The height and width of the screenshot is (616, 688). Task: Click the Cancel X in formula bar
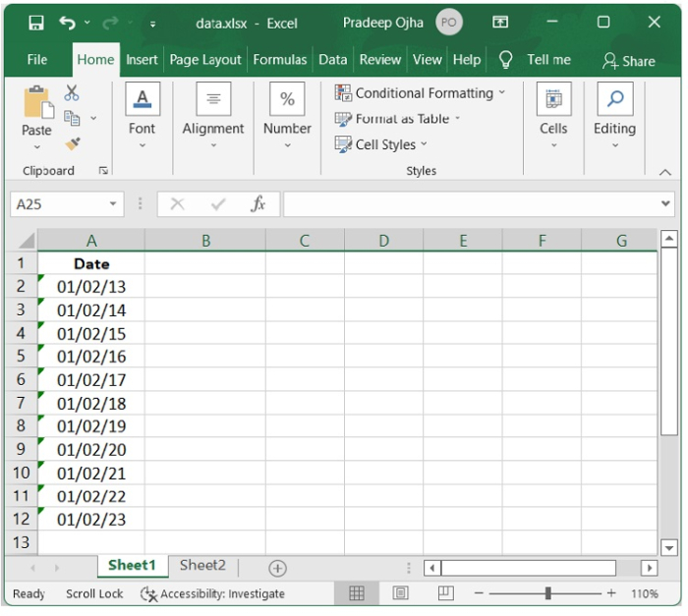(x=177, y=204)
